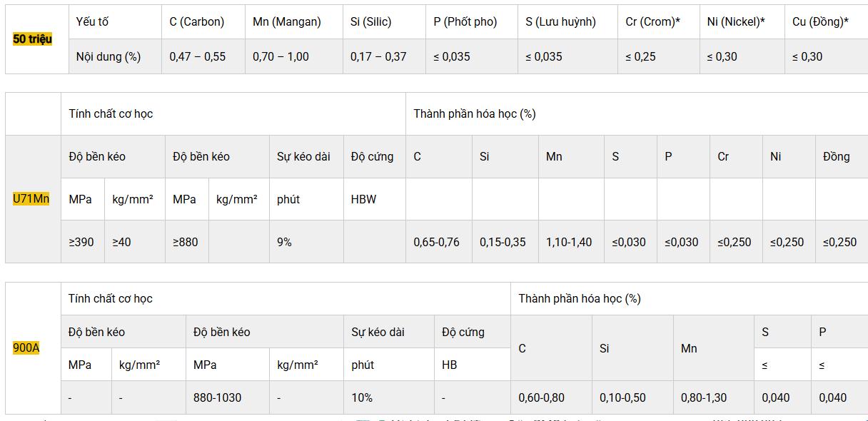Click 'Thành phần hóa học (%)' in U71Mn table
The width and height of the screenshot is (868, 421).
(x=475, y=113)
